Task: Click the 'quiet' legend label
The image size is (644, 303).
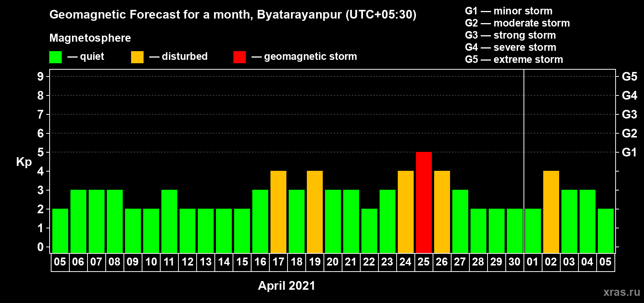Action: point(92,56)
